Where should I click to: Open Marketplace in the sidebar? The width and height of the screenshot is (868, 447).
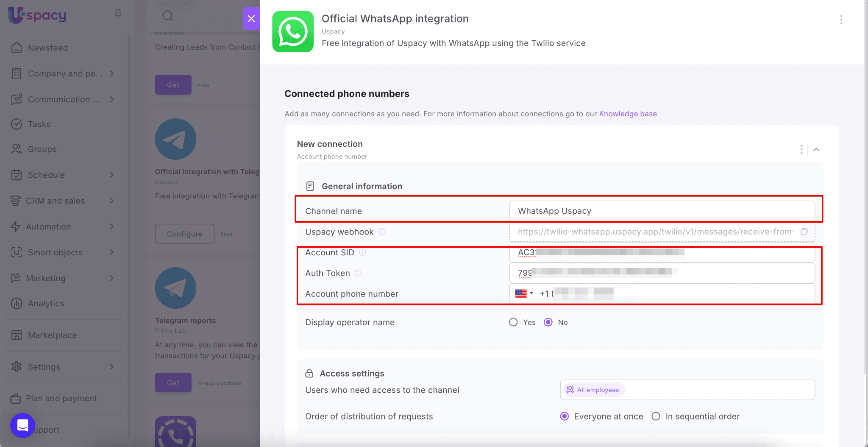click(x=52, y=335)
